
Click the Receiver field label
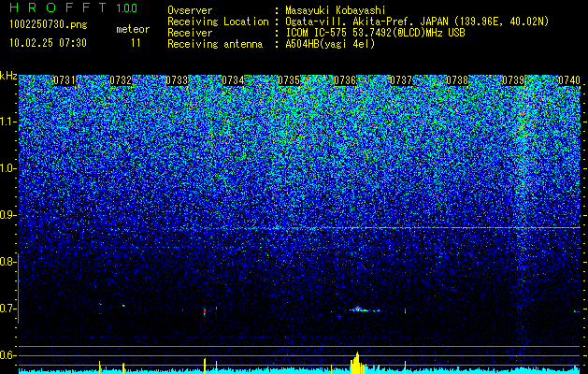coord(190,33)
